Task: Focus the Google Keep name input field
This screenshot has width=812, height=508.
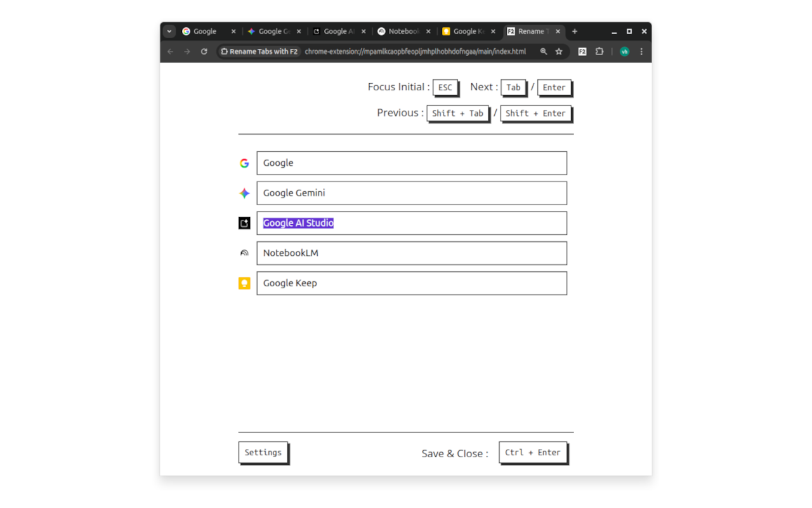Action: (412, 283)
